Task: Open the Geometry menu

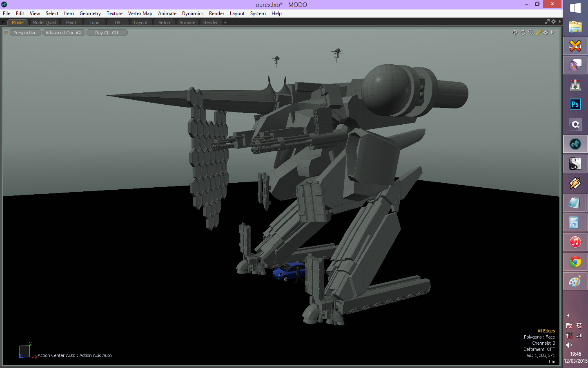Action: click(x=90, y=13)
